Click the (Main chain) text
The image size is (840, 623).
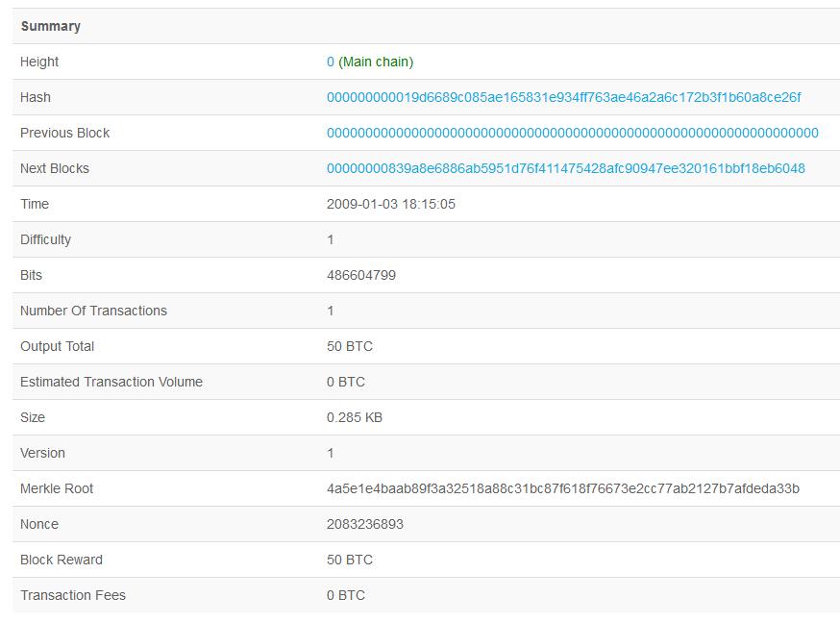pyautogui.click(x=376, y=62)
